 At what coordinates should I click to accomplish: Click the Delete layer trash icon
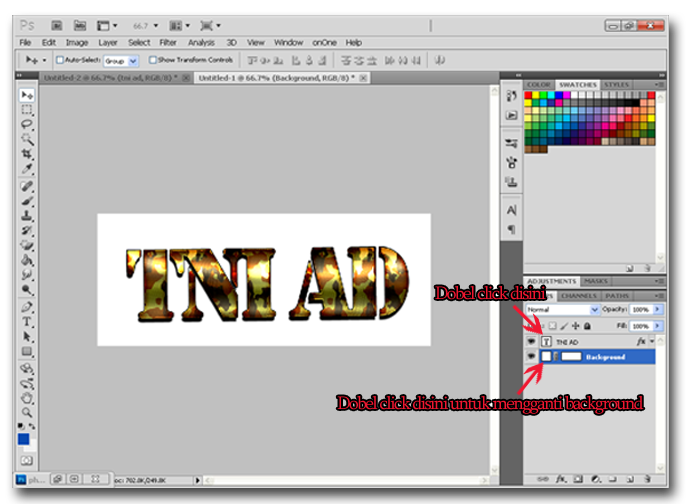point(647,479)
